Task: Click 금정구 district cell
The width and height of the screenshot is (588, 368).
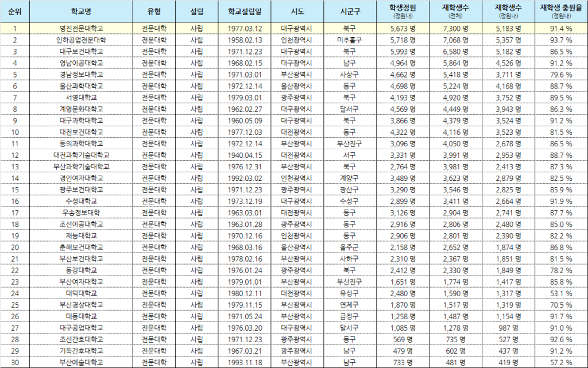Action: [x=350, y=317]
